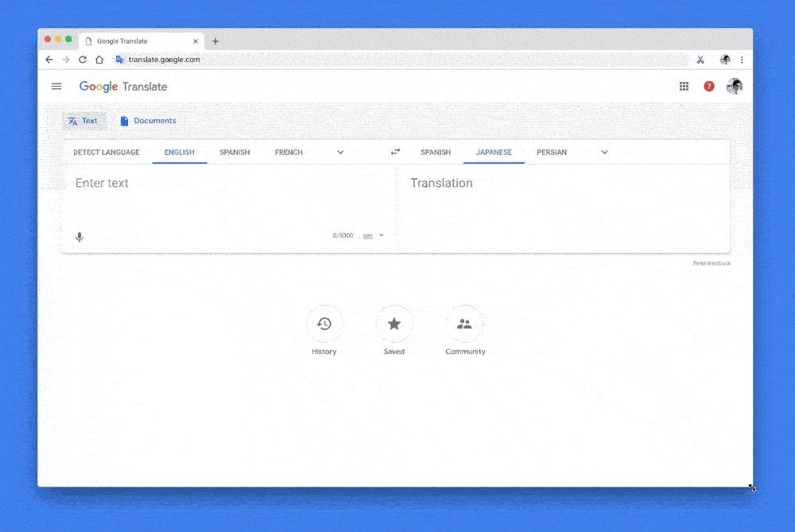This screenshot has height=532, width=795.
Task: Open History of translations
Action: [x=324, y=324]
